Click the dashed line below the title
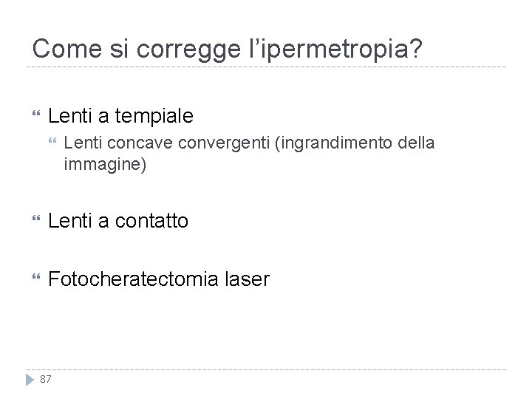Image resolution: width=532 pixels, height=399 pixels. pyautogui.click(x=266, y=67)
